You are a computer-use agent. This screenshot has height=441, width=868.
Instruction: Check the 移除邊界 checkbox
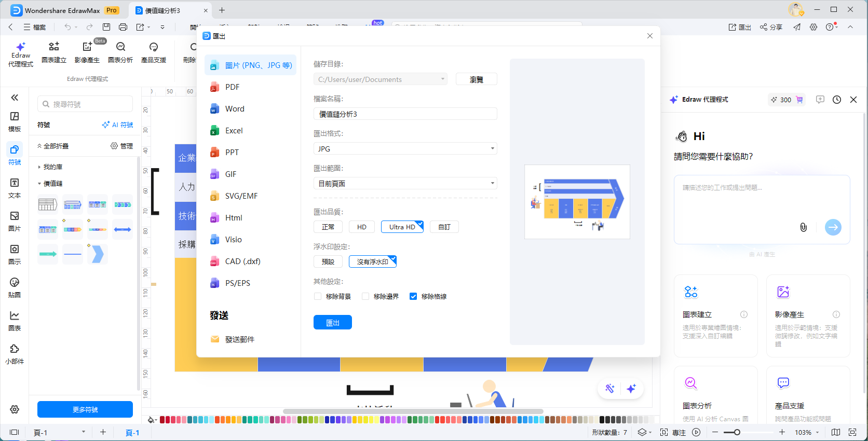click(365, 296)
